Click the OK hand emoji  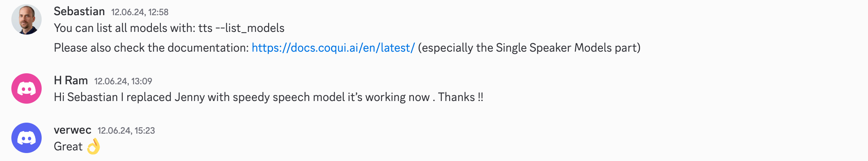click(93, 147)
